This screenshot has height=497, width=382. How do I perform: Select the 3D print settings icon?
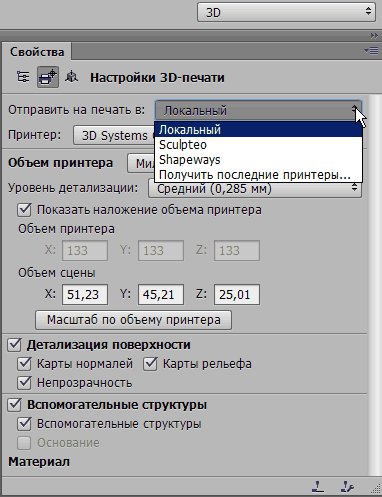tap(48, 77)
